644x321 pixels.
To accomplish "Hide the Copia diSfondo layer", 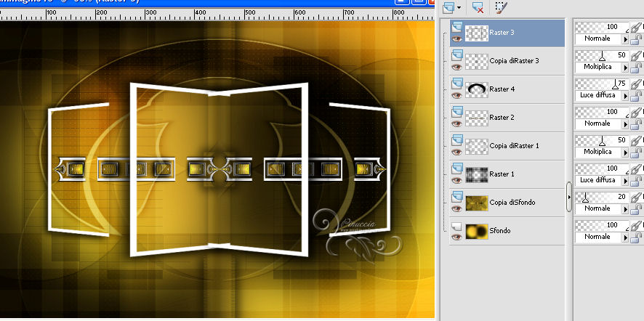I will click(x=456, y=209).
